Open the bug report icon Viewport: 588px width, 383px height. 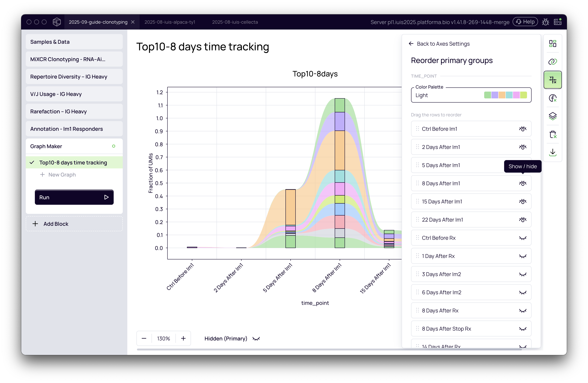point(545,22)
